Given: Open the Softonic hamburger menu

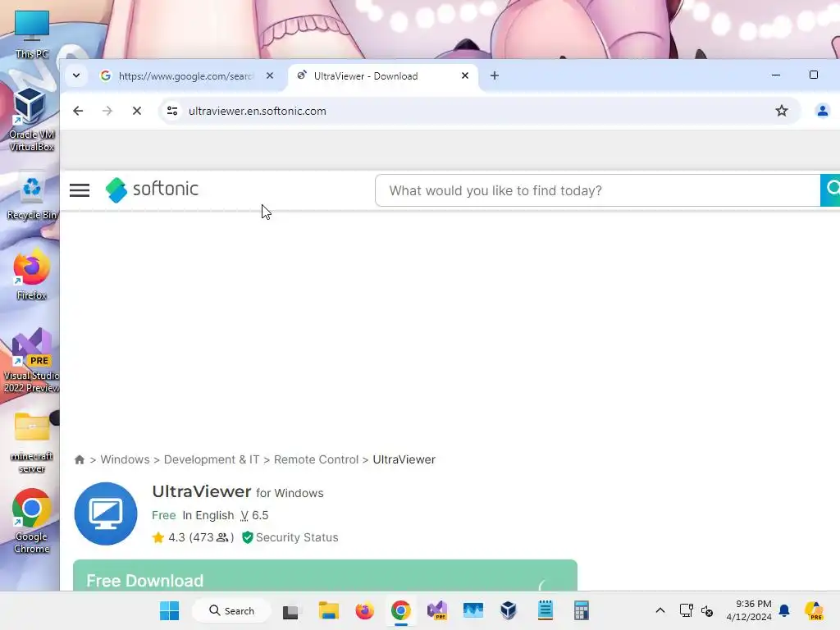Looking at the screenshot, I should click(x=80, y=190).
